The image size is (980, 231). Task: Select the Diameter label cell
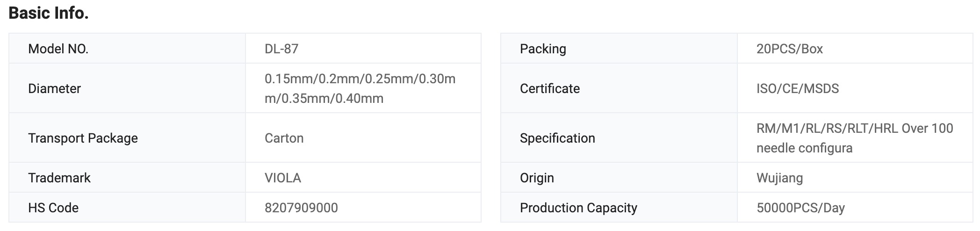pyautogui.click(x=55, y=88)
